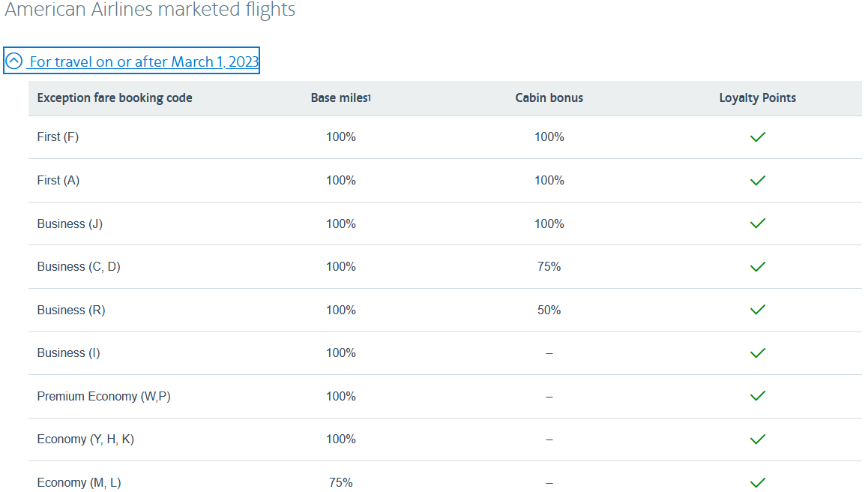Click the Economy (M, L) Loyalty Points checkmark
The width and height of the screenshot is (868, 492).
click(758, 482)
